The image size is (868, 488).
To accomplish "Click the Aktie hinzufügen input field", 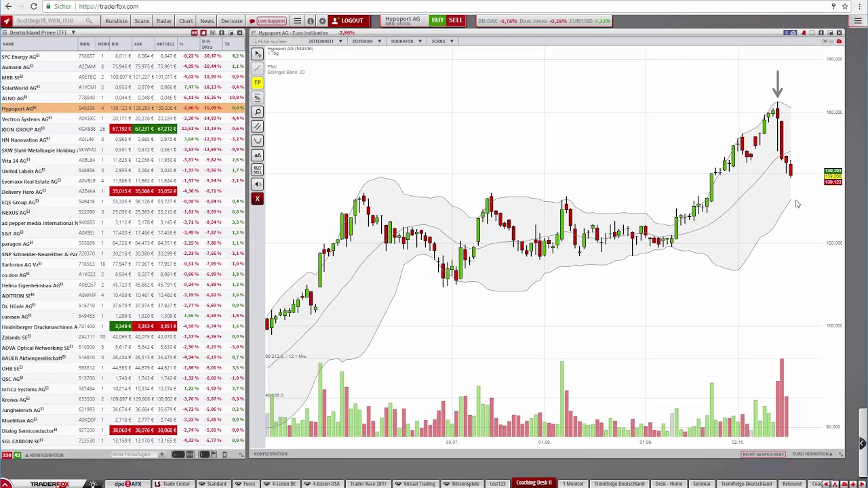I will pyautogui.click(x=133, y=454).
